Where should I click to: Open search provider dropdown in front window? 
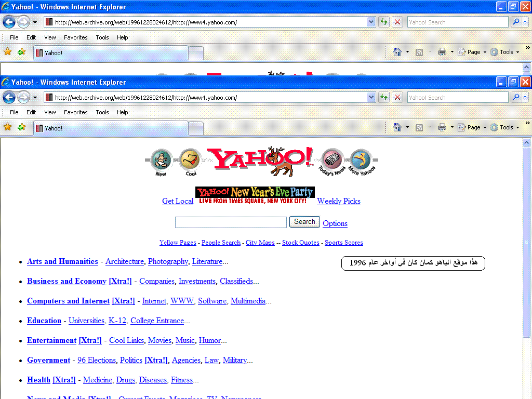coord(525,97)
